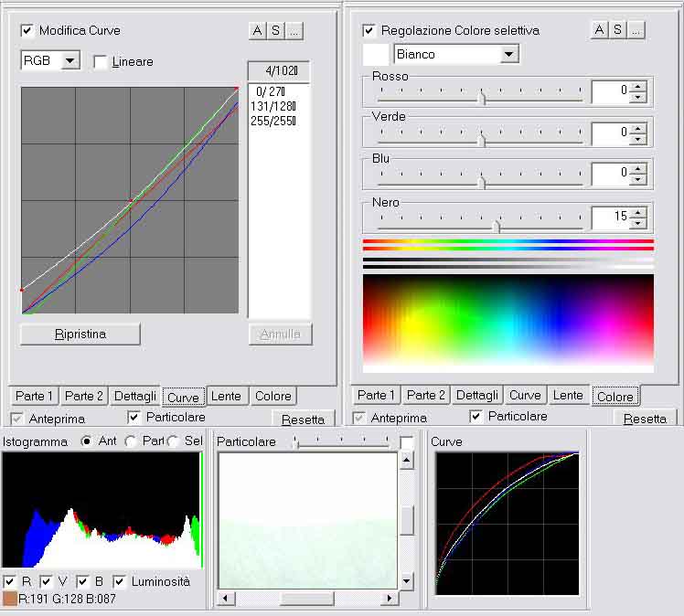This screenshot has width=684, height=616.
Task: Enable the Lineare checkbox
Action: click(101, 62)
